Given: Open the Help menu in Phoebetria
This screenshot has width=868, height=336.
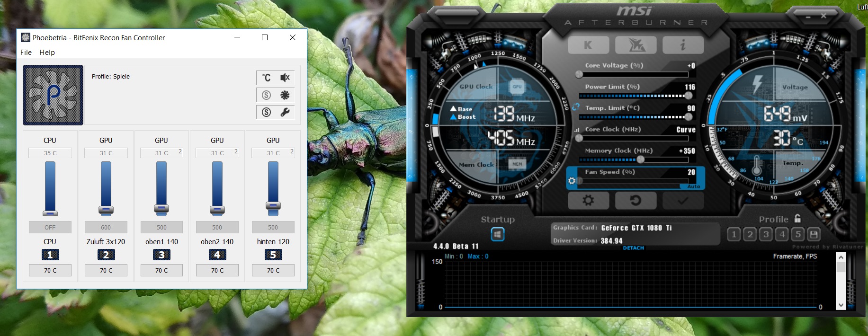Looking at the screenshot, I should (47, 53).
